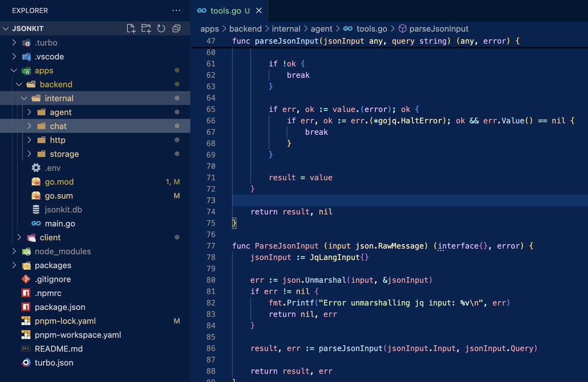
Task: Collapse all folders in Explorer
Action: (x=176, y=28)
